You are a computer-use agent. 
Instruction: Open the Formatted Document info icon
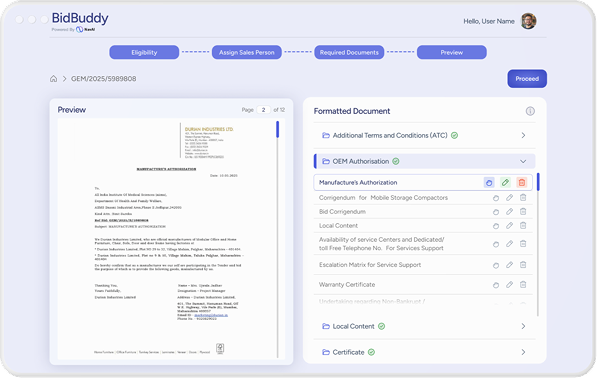(x=530, y=111)
